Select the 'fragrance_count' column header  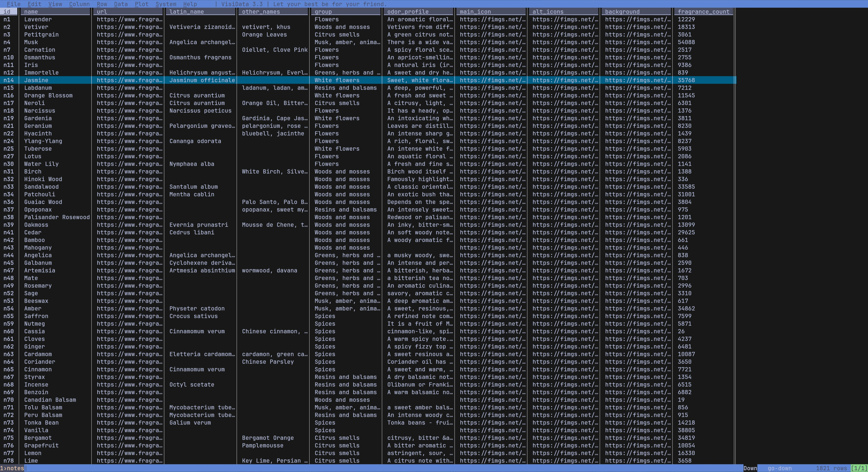704,12
